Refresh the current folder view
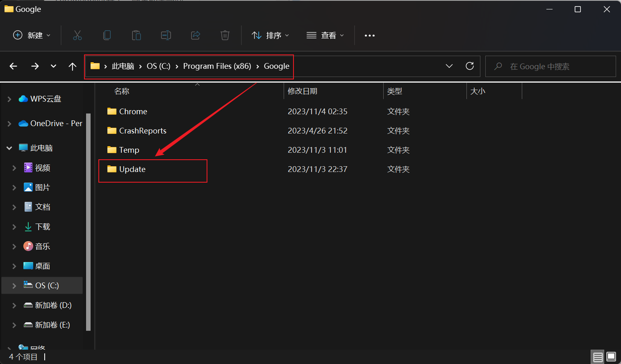 470,66
